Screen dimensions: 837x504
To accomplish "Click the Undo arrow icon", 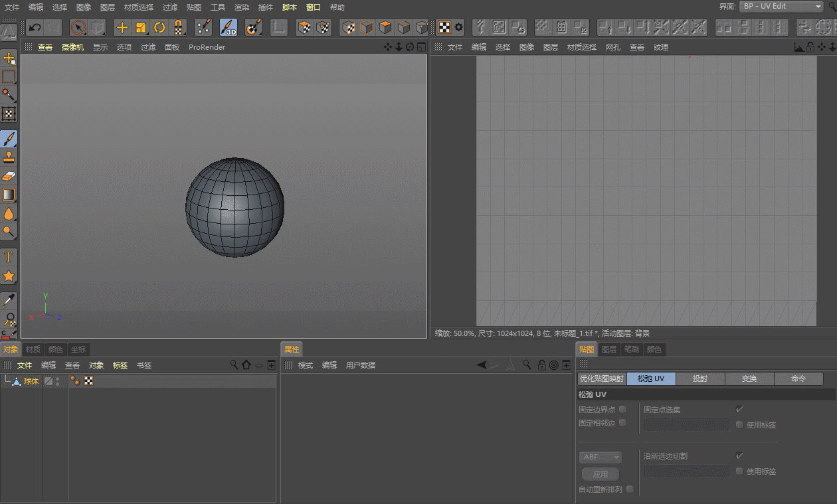I will [35, 27].
